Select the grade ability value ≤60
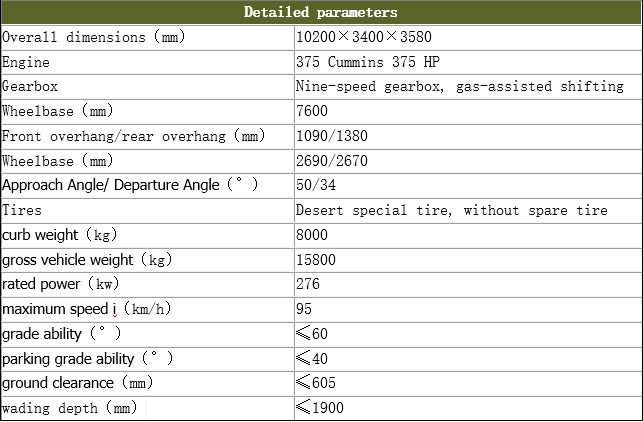 (x=312, y=334)
